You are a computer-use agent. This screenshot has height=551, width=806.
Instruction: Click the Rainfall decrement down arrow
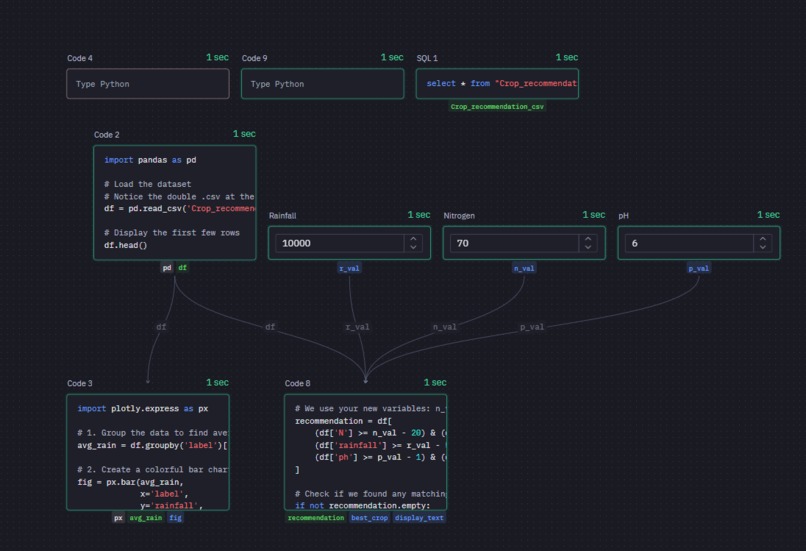(x=413, y=247)
